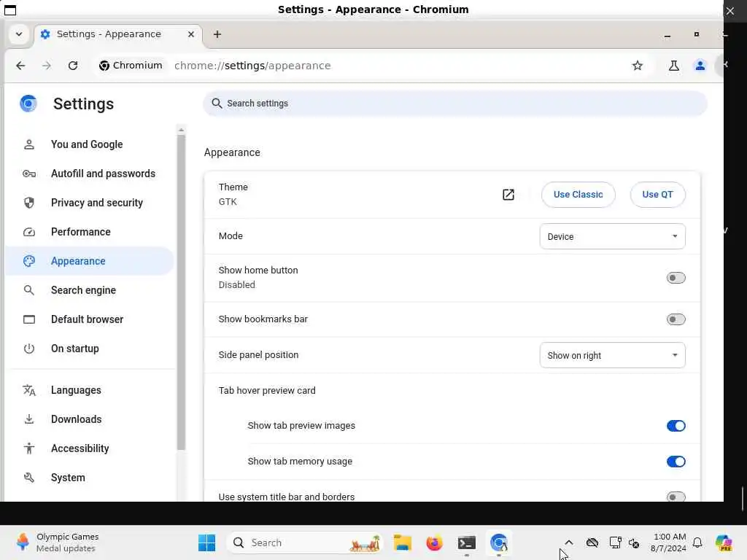Viewport: 747px width, 560px height.
Task: Click the Search settings field
Action: [x=455, y=104]
